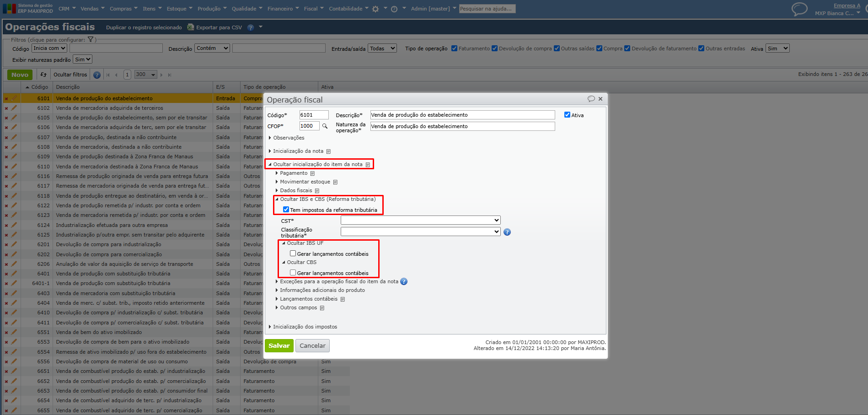Open the Exibir naturezas padrão dropdown
Image resolution: width=868 pixels, height=415 pixels.
click(x=83, y=59)
